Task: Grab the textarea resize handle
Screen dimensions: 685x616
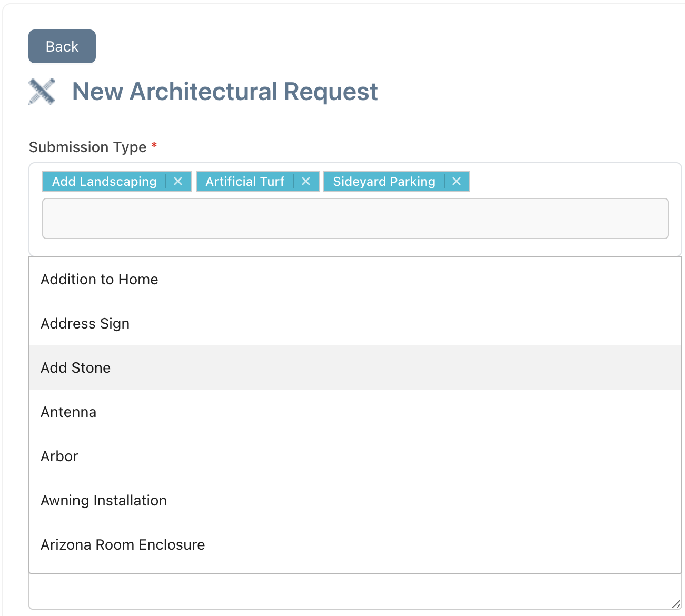Action: tap(677, 604)
